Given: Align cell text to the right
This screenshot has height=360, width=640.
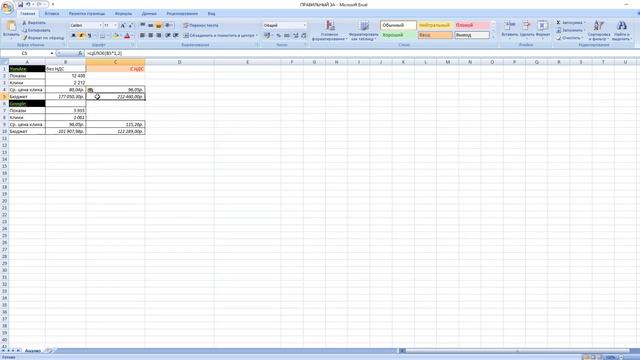Looking at the screenshot, I should pos(159,36).
